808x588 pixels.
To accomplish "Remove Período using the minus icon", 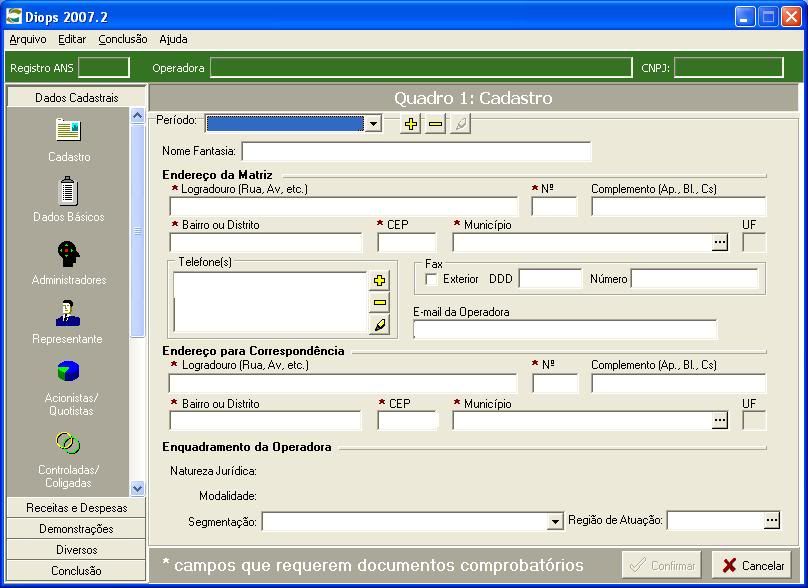I will click(x=435, y=124).
